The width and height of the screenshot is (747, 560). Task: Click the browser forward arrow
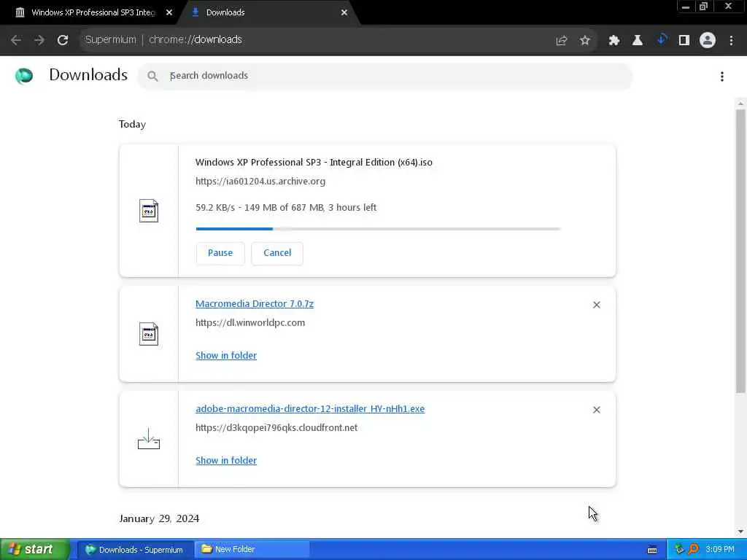point(39,40)
